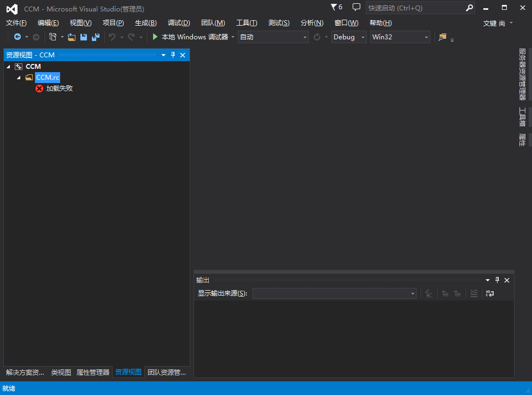
Task: Click the Visual Studio logo icon
Action: point(12,9)
